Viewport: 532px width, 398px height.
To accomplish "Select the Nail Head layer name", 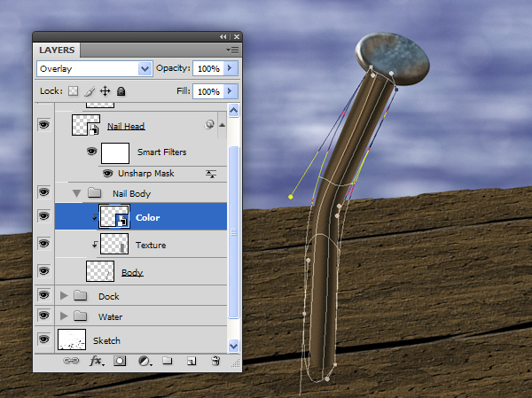I will coord(126,126).
